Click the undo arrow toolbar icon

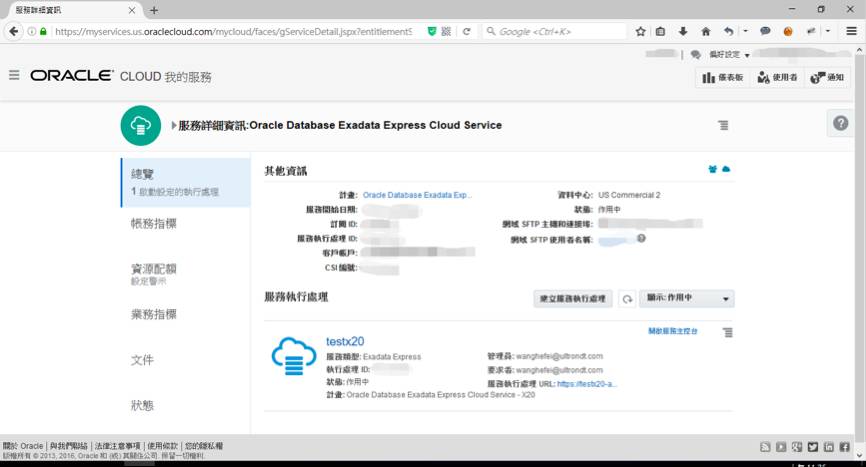tap(728, 31)
